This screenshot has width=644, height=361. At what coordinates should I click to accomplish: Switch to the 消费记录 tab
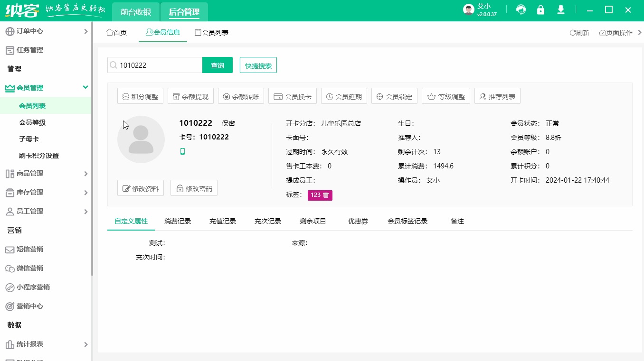pos(178,221)
